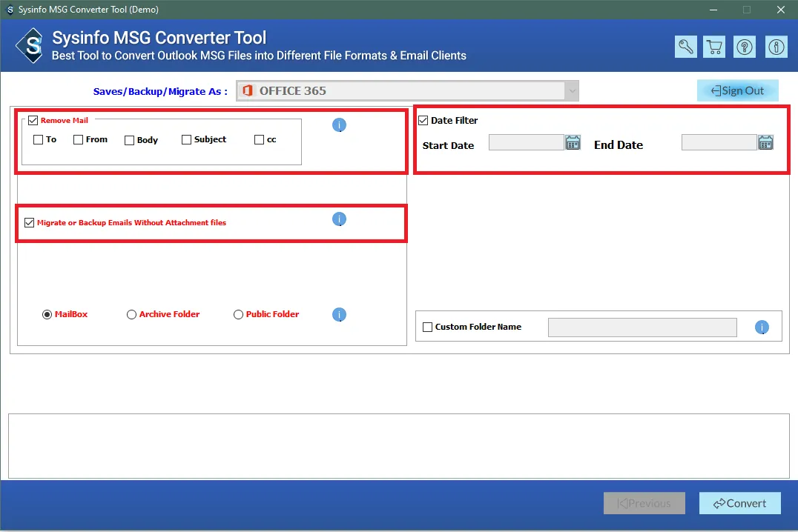Click the help question mark icon

[x=745, y=47]
